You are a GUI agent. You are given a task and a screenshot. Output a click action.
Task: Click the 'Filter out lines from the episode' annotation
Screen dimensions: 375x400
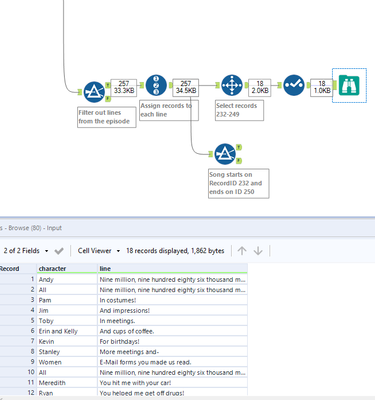point(107,117)
